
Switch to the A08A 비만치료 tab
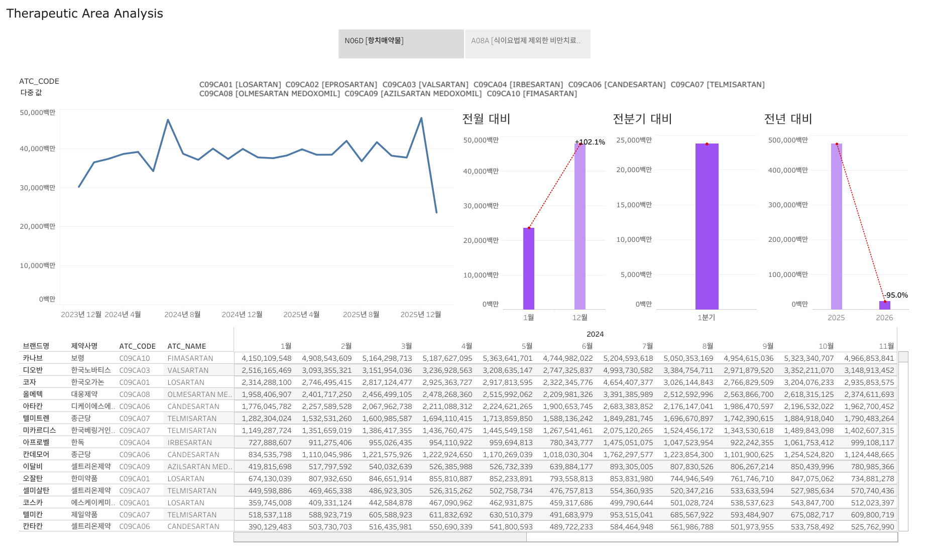[x=527, y=43]
